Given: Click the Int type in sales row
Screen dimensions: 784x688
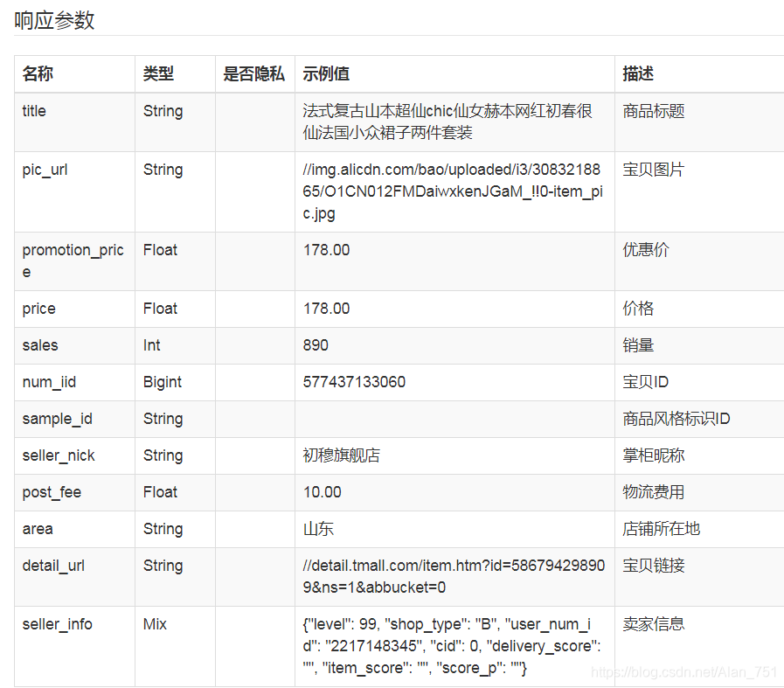Looking at the screenshot, I should coord(151,345).
